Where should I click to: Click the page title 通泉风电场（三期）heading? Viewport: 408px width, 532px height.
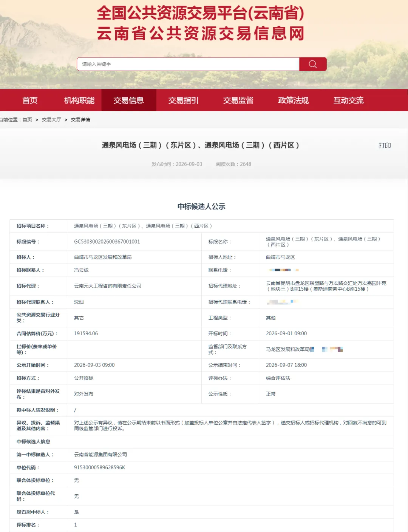click(201, 145)
